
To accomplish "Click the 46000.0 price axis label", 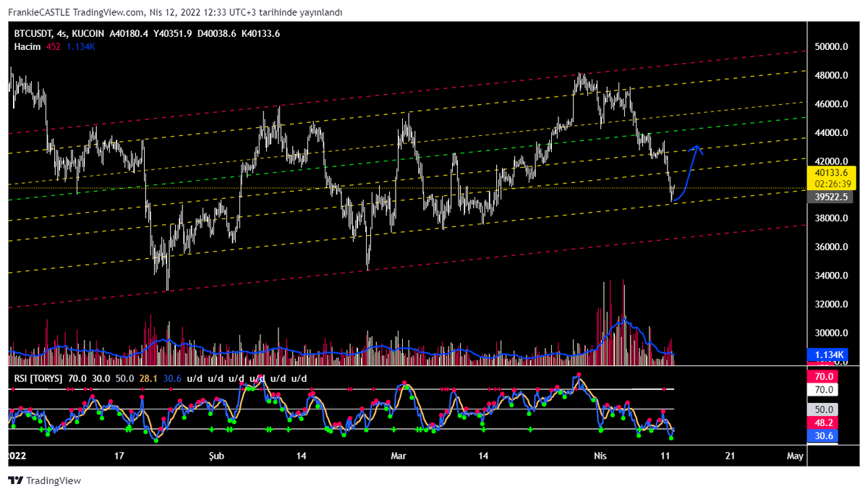I will click(830, 104).
